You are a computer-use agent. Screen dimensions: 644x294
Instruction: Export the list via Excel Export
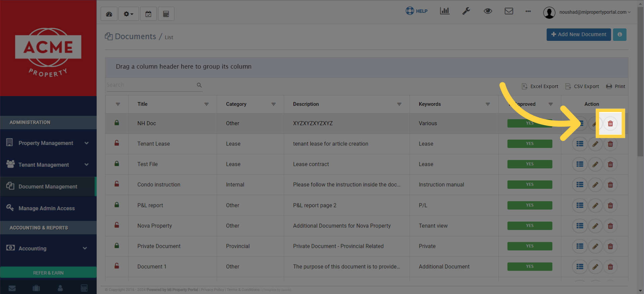pos(540,86)
